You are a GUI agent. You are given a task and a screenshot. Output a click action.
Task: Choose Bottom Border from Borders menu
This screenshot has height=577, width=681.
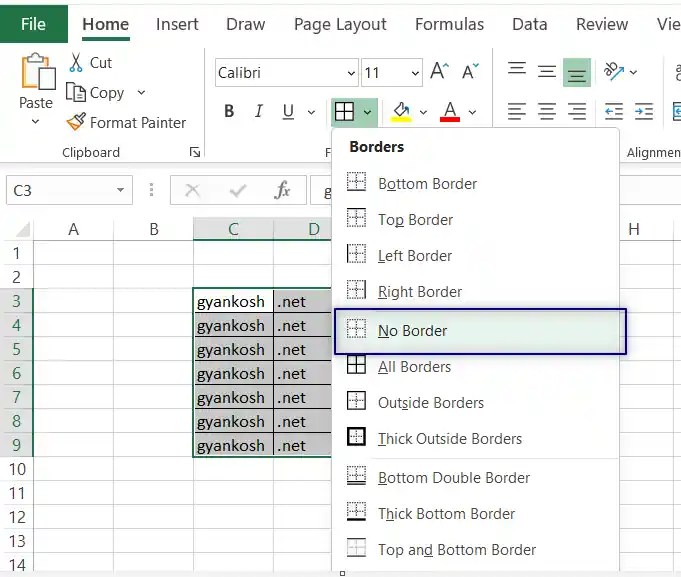pyautogui.click(x=476, y=184)
